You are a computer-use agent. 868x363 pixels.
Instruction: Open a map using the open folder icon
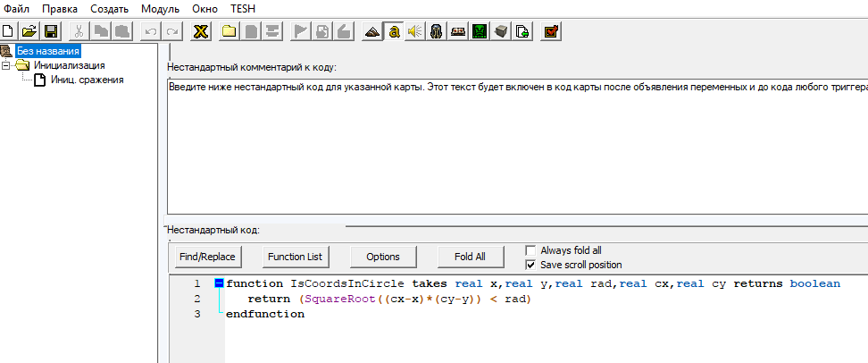[x=29, y=31]
